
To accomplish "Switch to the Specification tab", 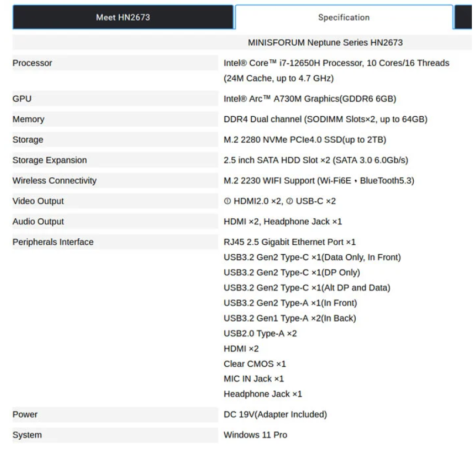I will click(343, 17).
